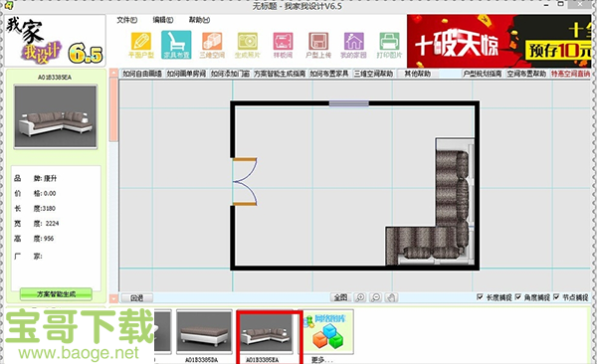The height and width of the screenshot is (364, 597).
Task: Open the 如何画单房间 help tab
Action: tap(187, 74)
